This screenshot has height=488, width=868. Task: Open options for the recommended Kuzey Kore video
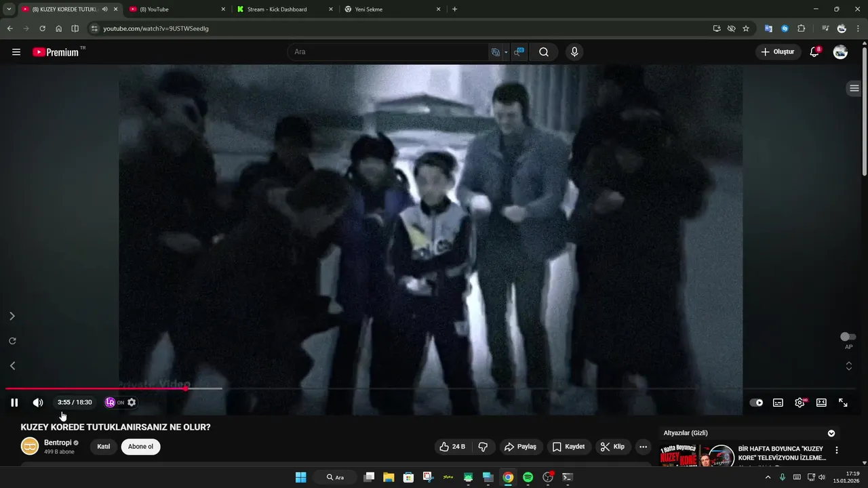tap(837, 450)
